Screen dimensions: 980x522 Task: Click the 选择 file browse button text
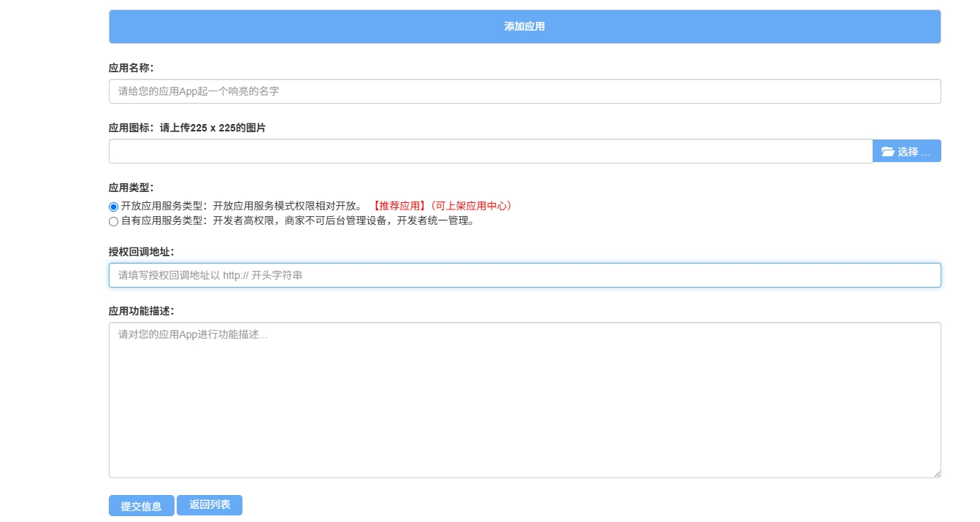pyautogui.click(x=914, y=152)
